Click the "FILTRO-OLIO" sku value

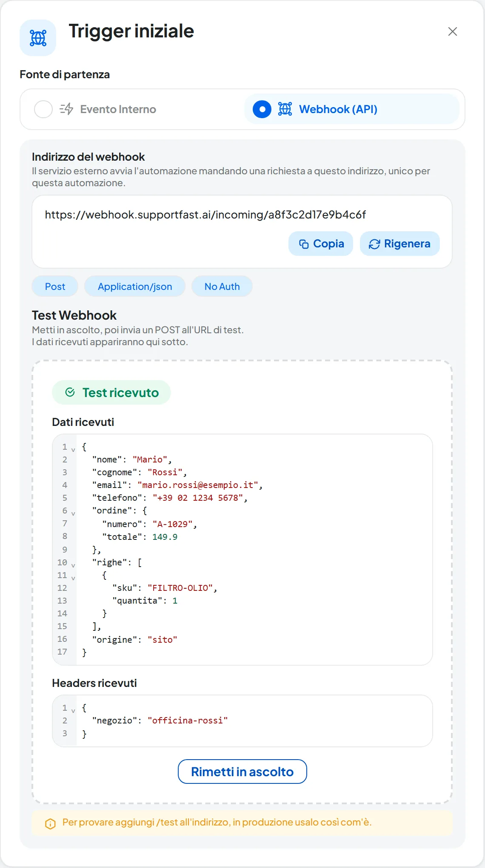180,588
